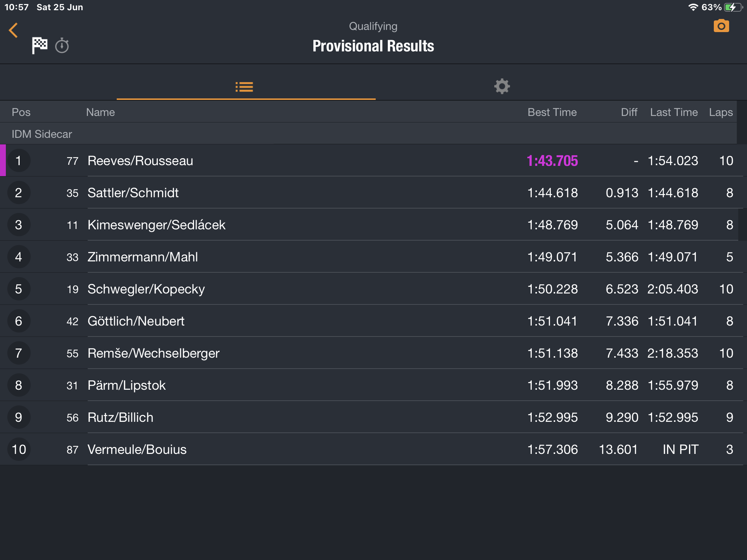
Task: Tap position badge 8
Action: click(x=19, y=385)
